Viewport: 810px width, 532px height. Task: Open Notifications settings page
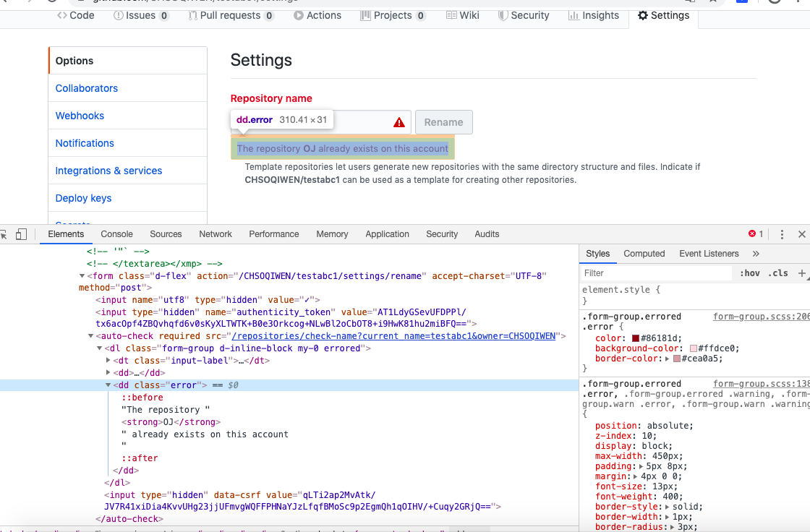point(85,143)
